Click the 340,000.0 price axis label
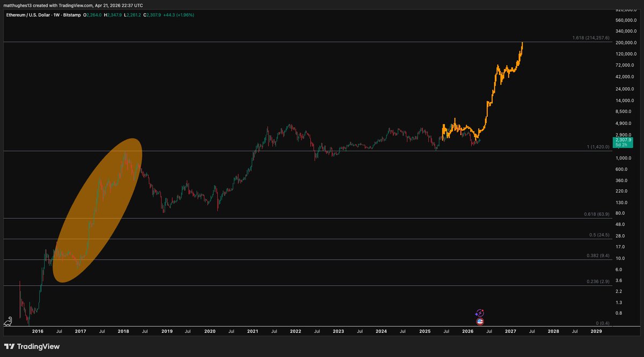This screenshot has height=357, width=644. point(625,31)
